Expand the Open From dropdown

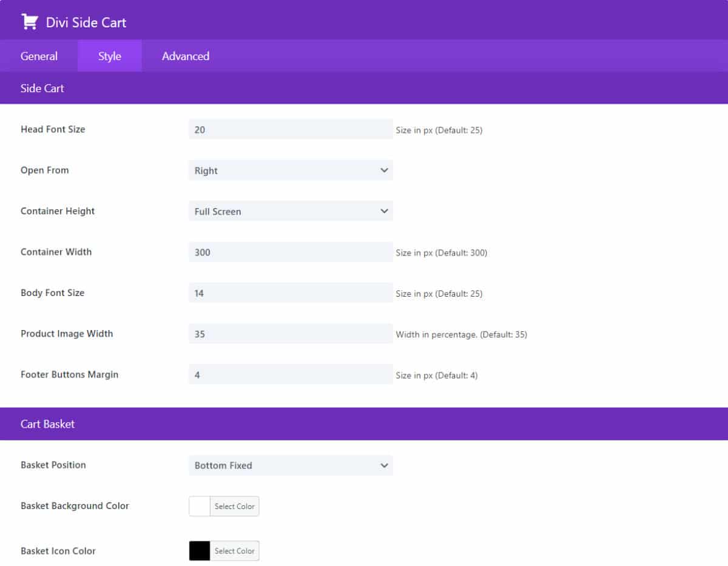point(290,170)
